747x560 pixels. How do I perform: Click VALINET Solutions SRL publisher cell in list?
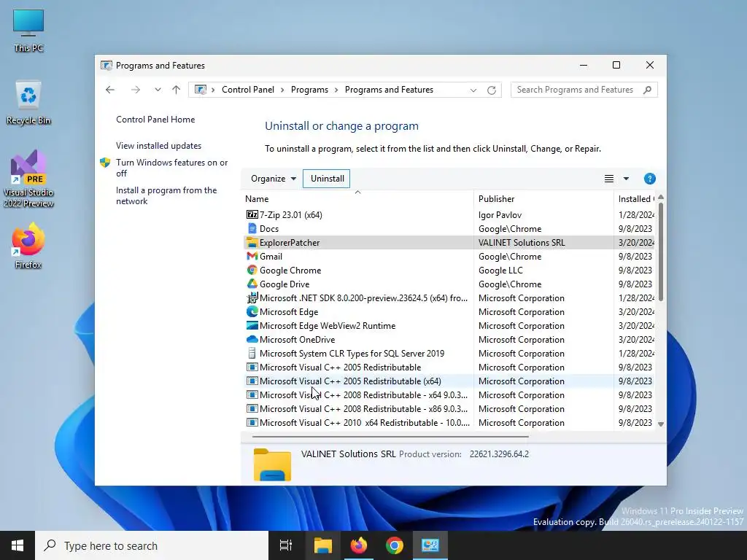coord(522,242)
